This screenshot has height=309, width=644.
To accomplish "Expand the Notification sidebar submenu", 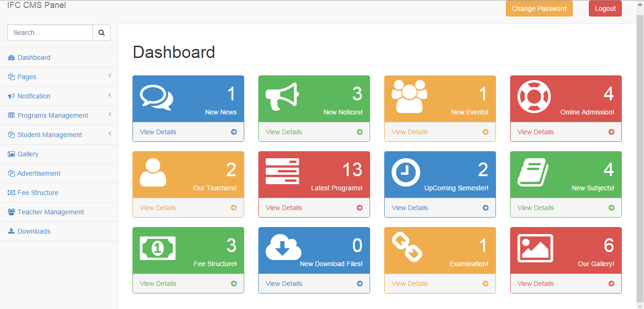I will coord(34,96).
